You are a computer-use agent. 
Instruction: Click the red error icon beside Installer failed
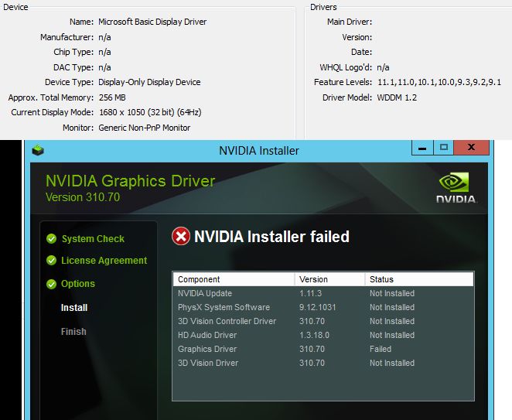(x=181, y=236)
